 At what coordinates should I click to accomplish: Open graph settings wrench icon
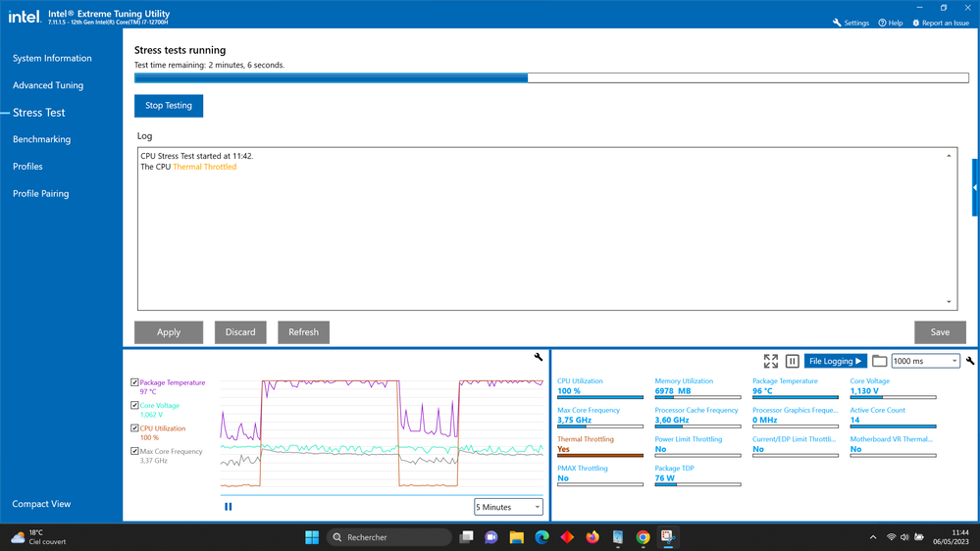click(x=539, y=357)
